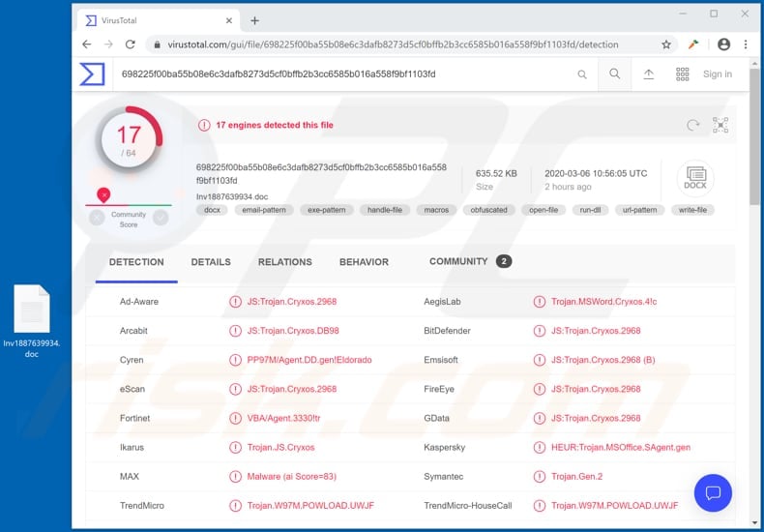This screenshot has width=764, height=532.
Task: Open the Chrome profile avatar
Action: [724, 44]
